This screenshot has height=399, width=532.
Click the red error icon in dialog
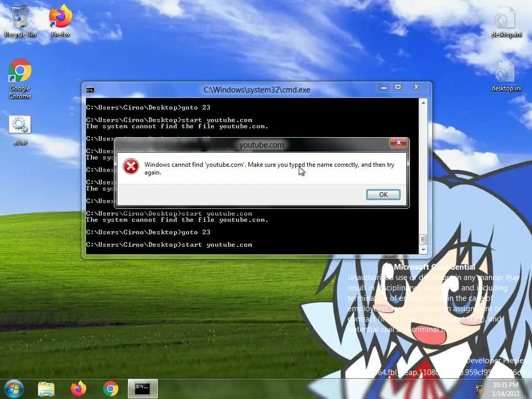coord(130,167)
